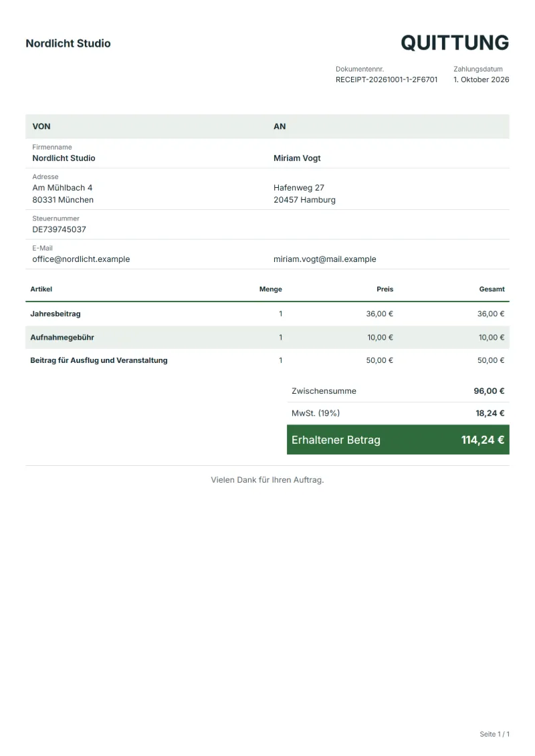
Task: Click the Zahlungsdatum label
Action: click(x=478, y=69)
